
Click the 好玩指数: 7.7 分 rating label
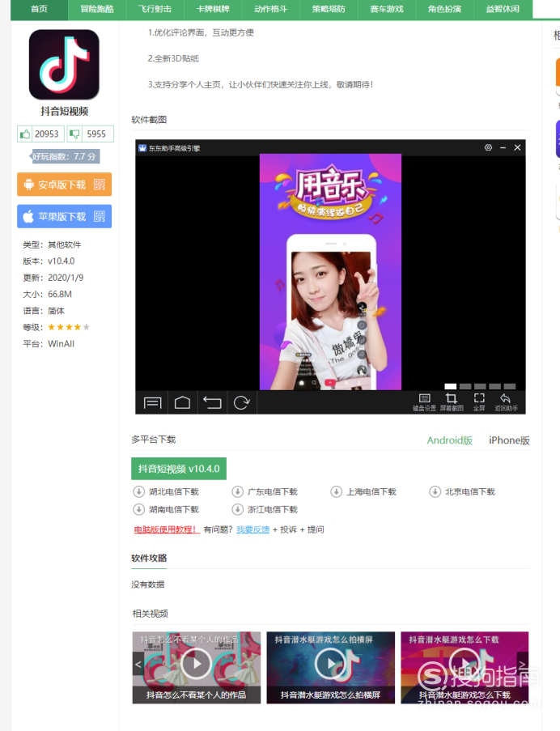coord(64,157)
